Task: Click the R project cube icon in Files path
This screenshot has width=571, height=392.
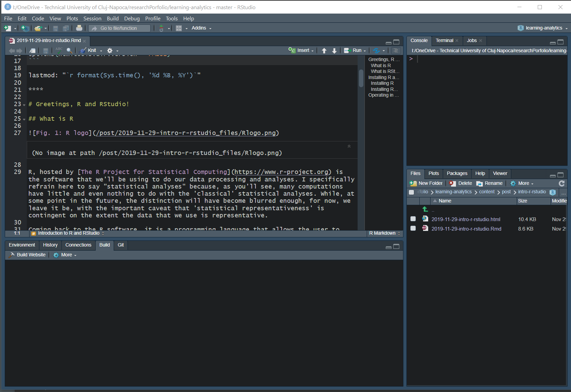Action: click(x=553, y=192)
